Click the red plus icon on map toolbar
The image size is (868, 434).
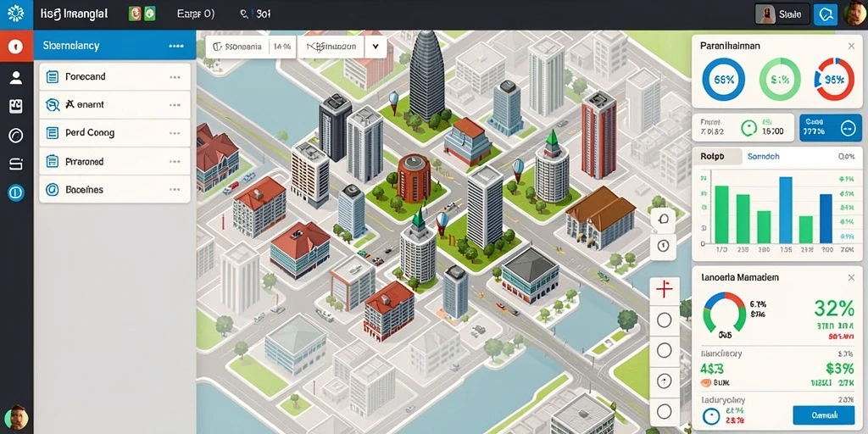[663, 291]
